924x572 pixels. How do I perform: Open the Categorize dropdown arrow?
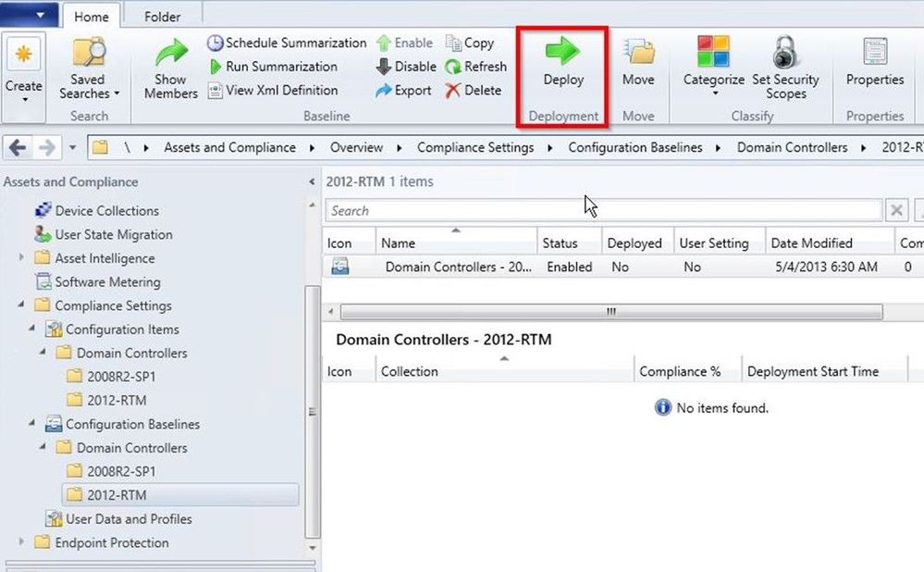point(714,93)
